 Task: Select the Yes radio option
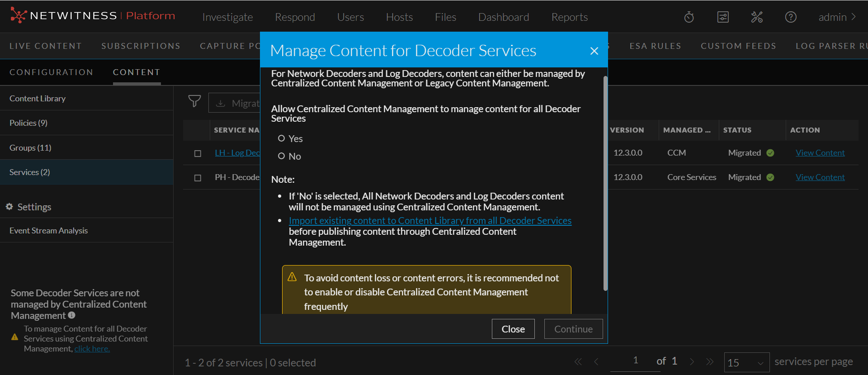tap(281, 138)
